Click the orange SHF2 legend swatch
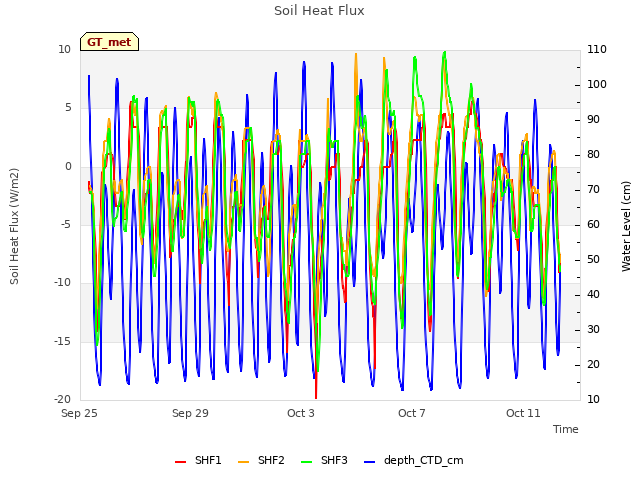The width and height of the screenshot is (640, 480). pos(243,462)
